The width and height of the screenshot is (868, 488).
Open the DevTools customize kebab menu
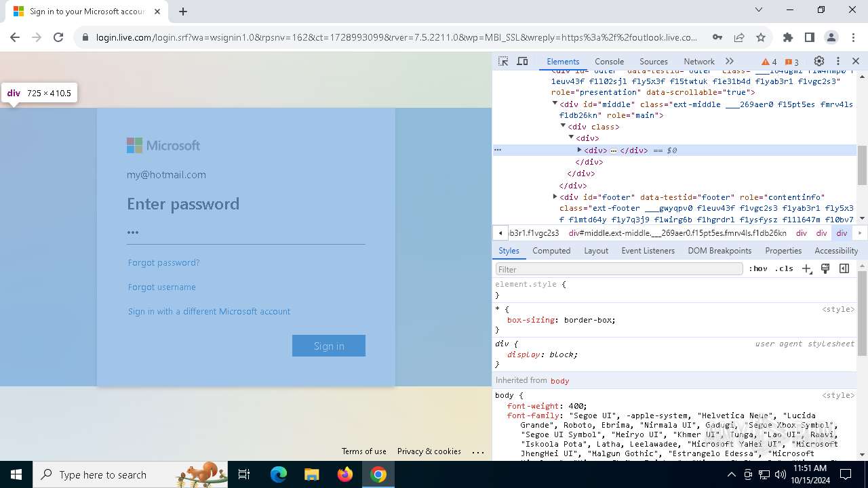838,61
